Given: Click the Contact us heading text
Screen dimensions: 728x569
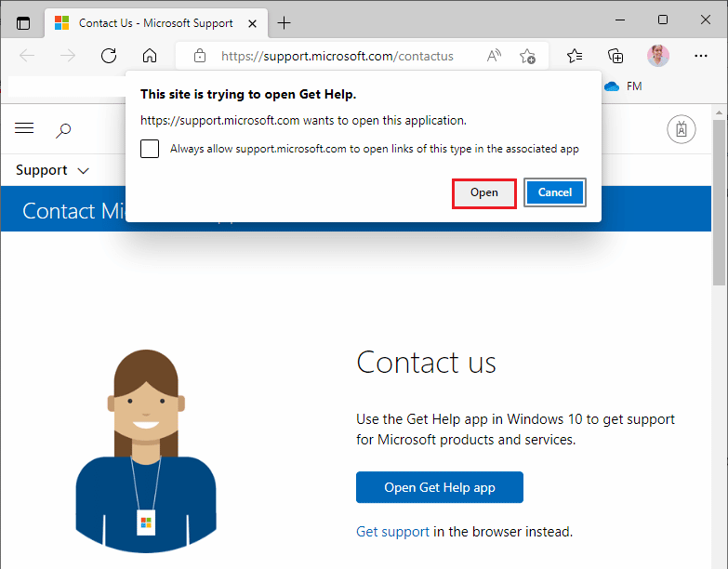Looking at the screenshot, I should pos(426,363).
